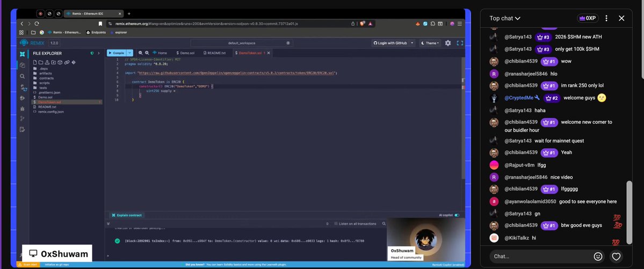The height and width of the screenshot is (269, 644).
Task: Click the chat message input field
Action: tap(541, 256)
